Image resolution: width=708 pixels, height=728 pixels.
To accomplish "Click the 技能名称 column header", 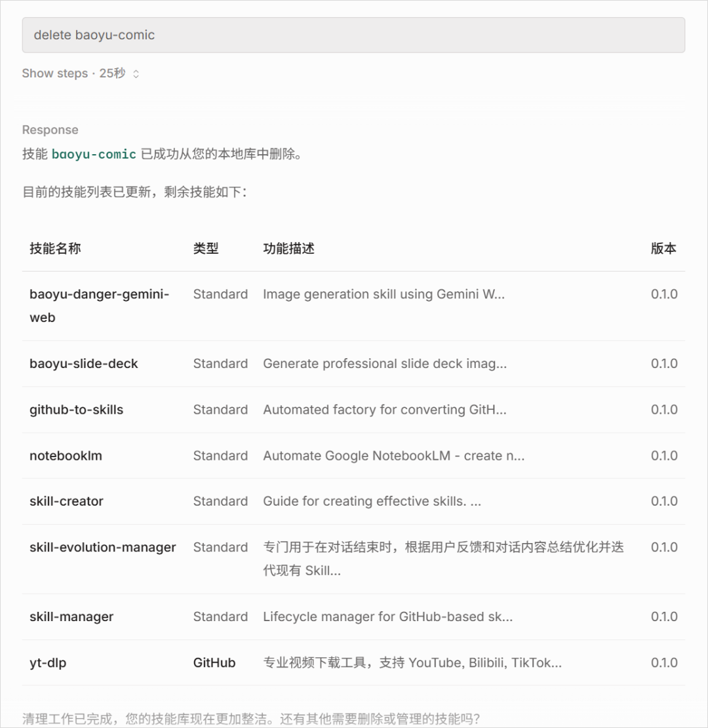I will click(54, 249).
